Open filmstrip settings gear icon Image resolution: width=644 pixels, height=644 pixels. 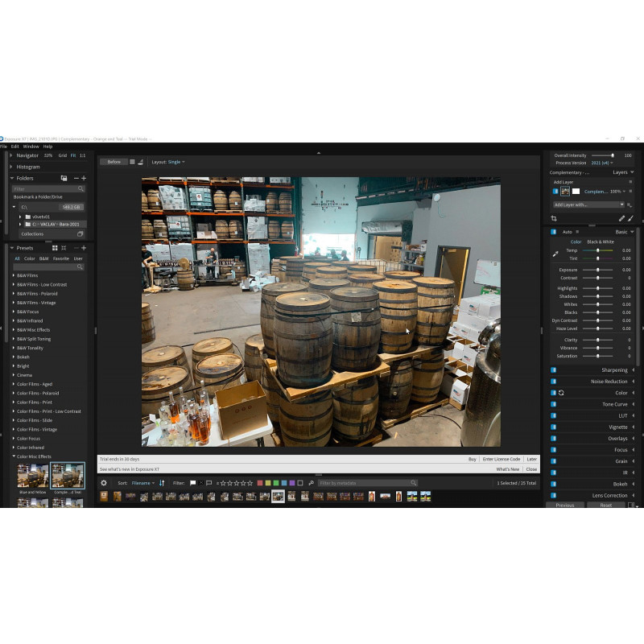coord(104,483)
